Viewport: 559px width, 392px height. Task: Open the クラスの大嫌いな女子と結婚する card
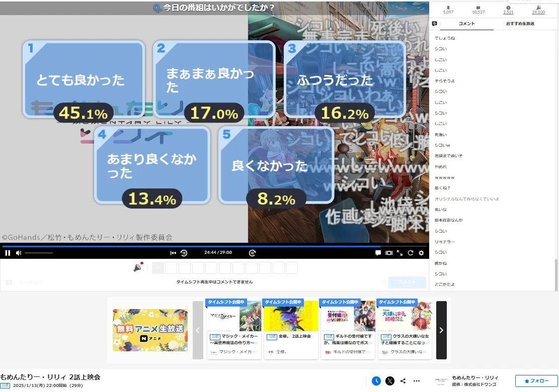pyautogui.click(x=405, y=329)
